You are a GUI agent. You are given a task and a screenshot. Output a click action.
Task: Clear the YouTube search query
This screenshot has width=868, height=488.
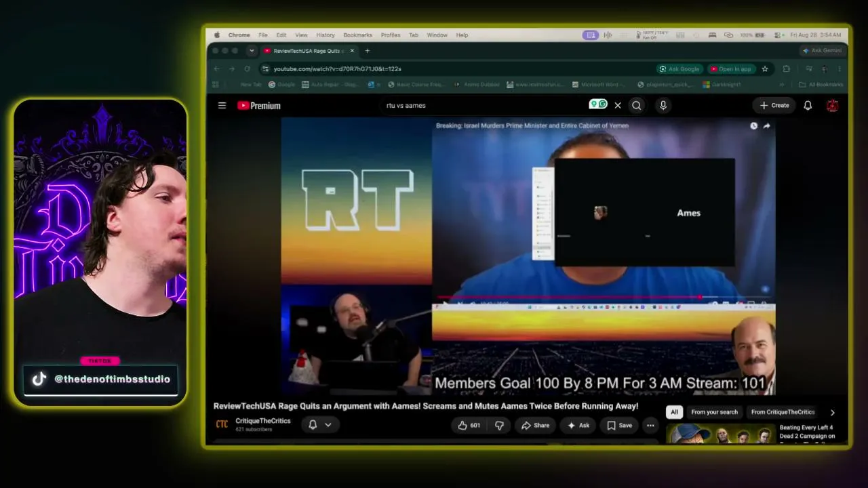618,105
